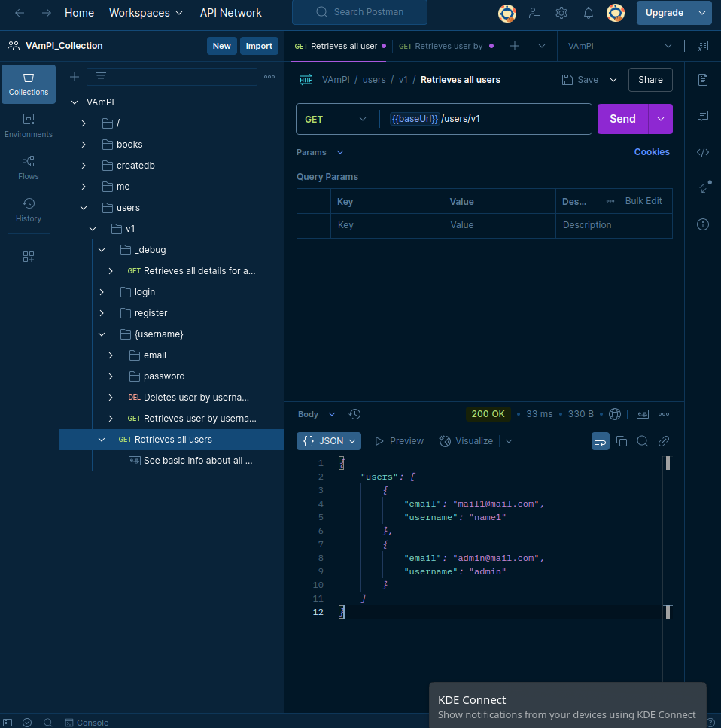Click the notifications bell icon
The image size is (721, 728).
(x=589, y=13)
